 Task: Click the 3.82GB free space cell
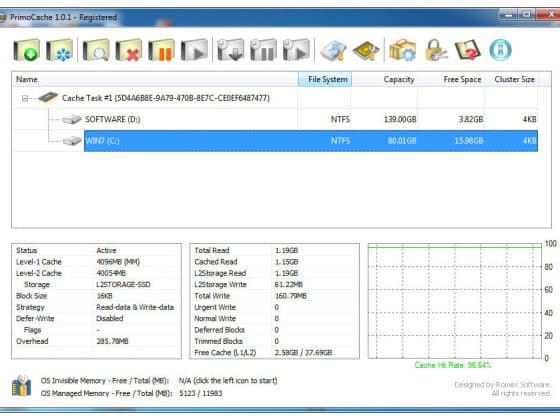point(471,119)
